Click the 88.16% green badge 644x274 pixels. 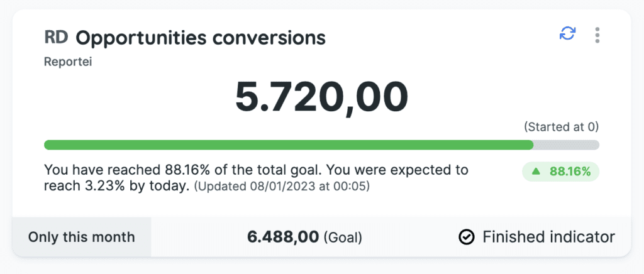[x=560, y=172]
